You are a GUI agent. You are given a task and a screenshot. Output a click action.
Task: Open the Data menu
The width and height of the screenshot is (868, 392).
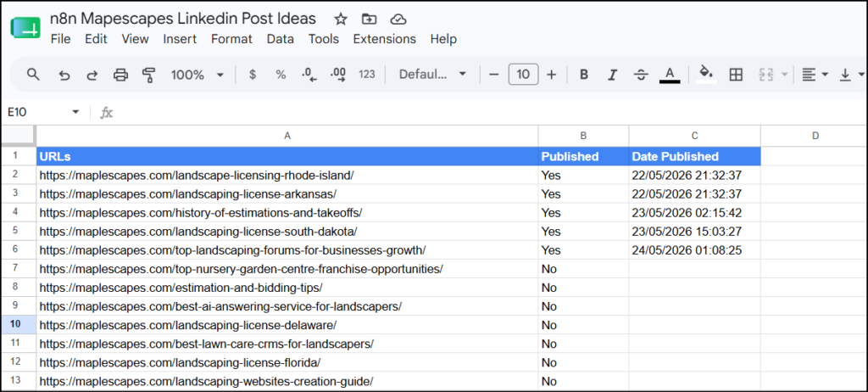280,39
